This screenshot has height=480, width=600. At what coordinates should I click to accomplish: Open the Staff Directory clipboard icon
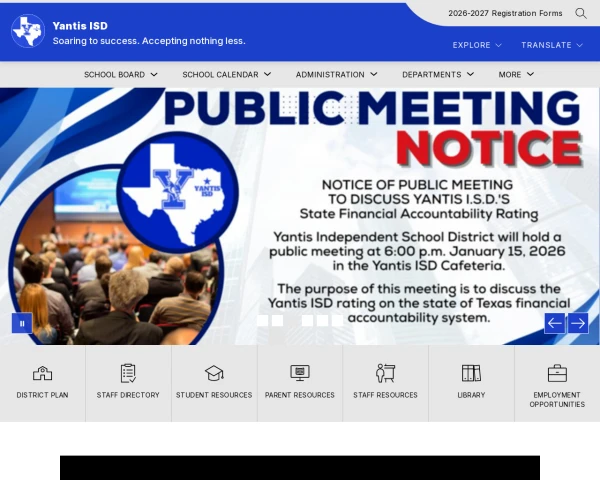[x=128, y=373]
